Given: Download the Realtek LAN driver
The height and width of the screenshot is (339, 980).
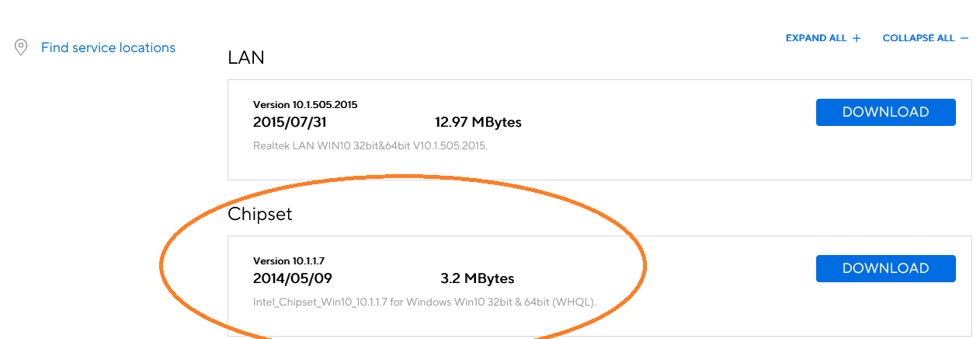Looking at the screenshot, I should [x=885, y=112].
